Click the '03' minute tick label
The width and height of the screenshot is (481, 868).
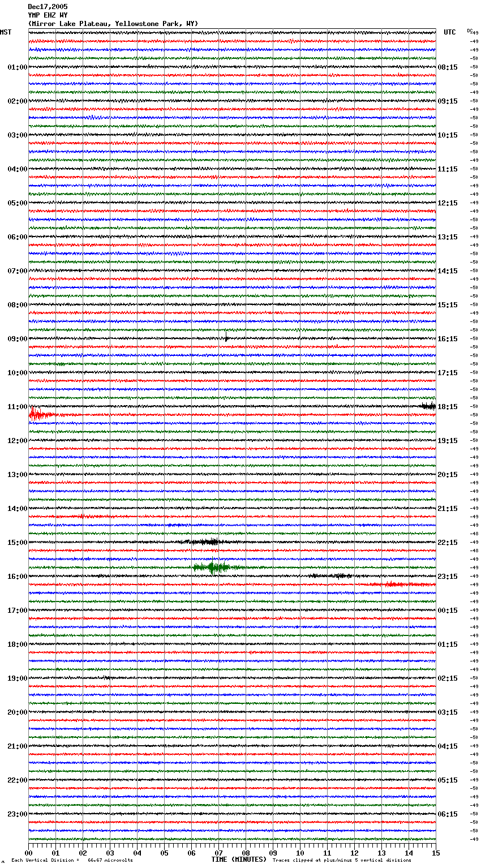(110, 853)
